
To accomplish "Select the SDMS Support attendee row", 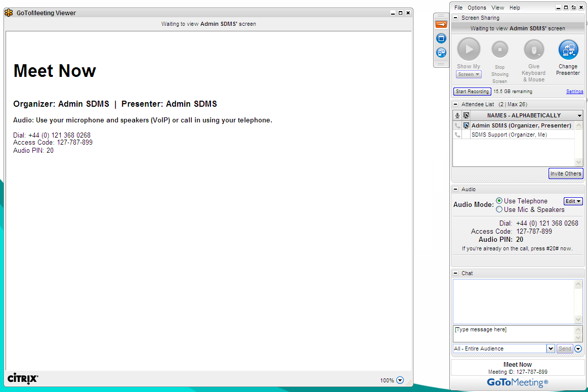I will pos(514,135).
